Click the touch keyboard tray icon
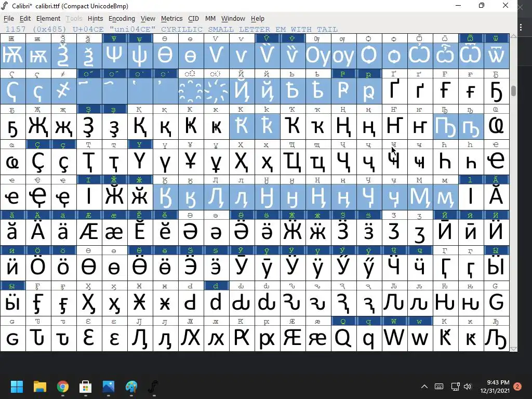 tap(438, 387)
